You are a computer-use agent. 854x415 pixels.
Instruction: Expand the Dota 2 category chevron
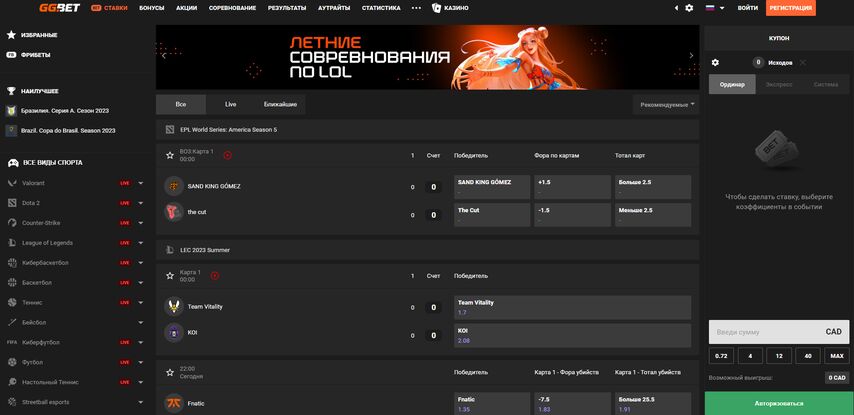[x=141, y=203]
